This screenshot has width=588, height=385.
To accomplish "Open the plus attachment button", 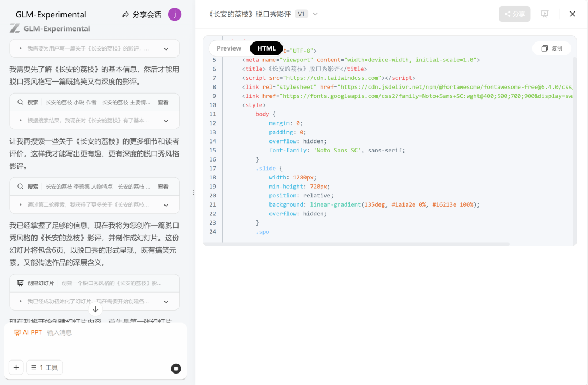I will [x=16, y=367].
